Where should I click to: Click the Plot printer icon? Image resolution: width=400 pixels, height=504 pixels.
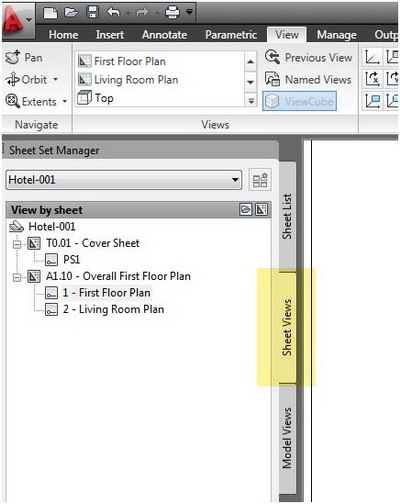tap(172, 13)
